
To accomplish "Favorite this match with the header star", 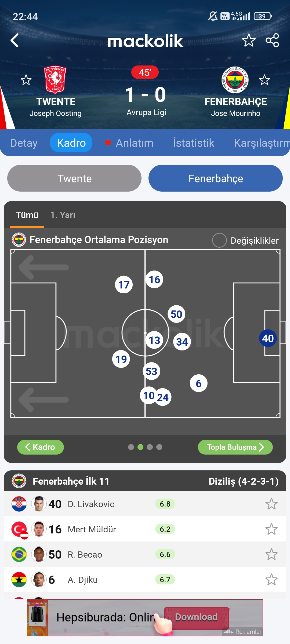I will (x=249, y=41).
